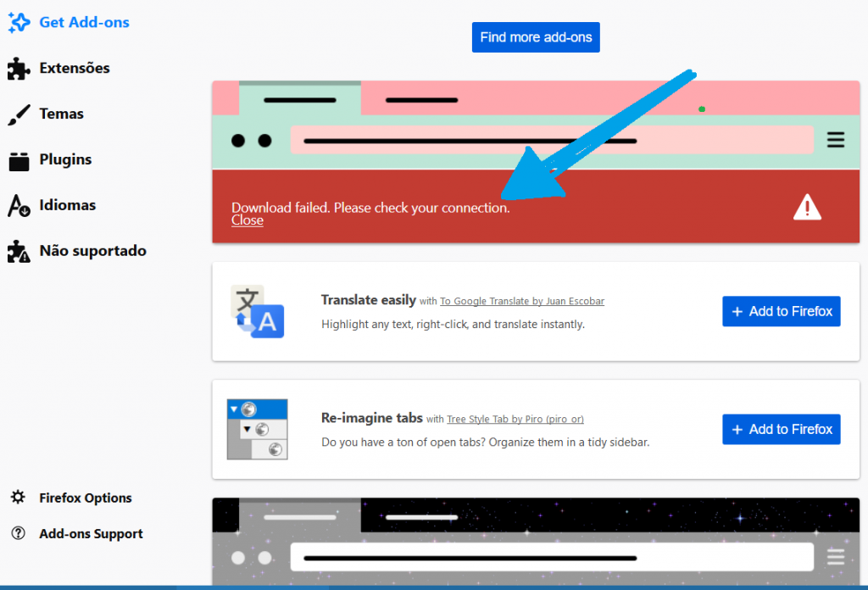Click the hamburger menu in the pink theme preview

coord(836,140)
